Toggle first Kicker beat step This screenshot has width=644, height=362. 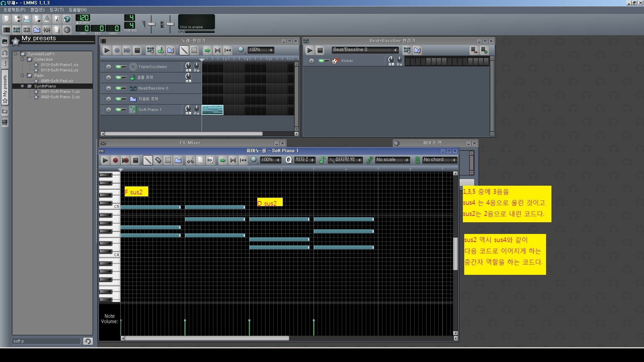pos(408,61)
